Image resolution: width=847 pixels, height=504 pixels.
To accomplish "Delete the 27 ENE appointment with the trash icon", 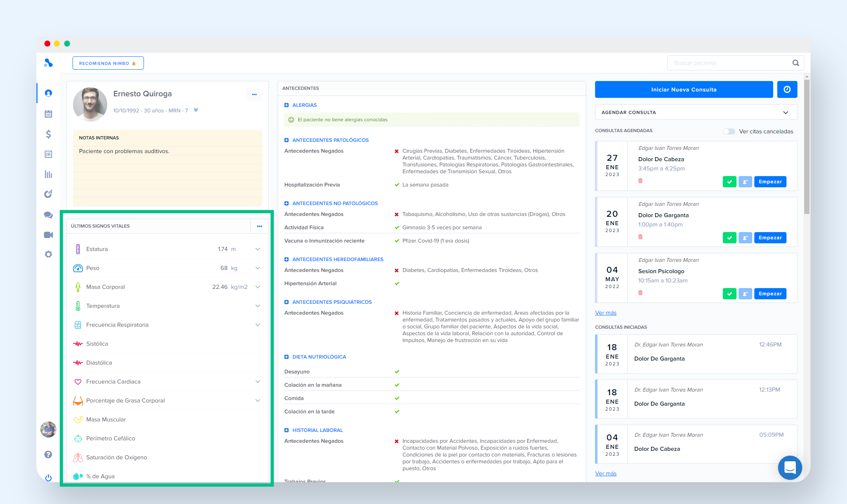I will tap(640, 181).
